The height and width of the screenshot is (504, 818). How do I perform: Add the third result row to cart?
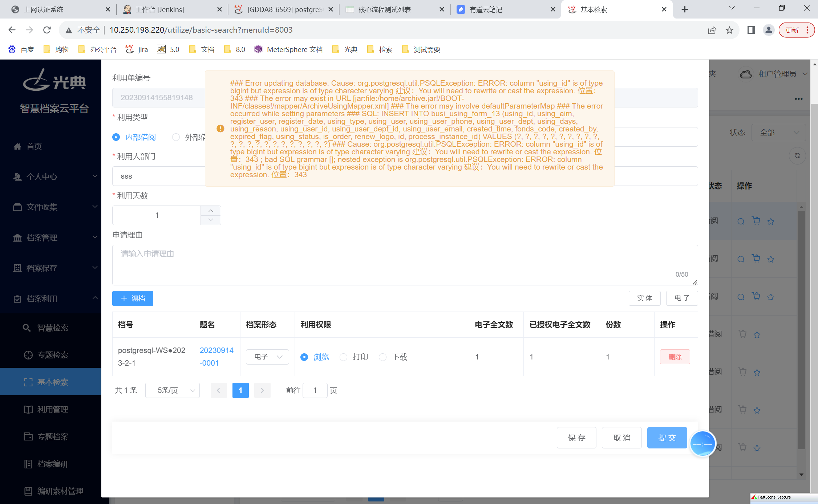click(756, 296)
